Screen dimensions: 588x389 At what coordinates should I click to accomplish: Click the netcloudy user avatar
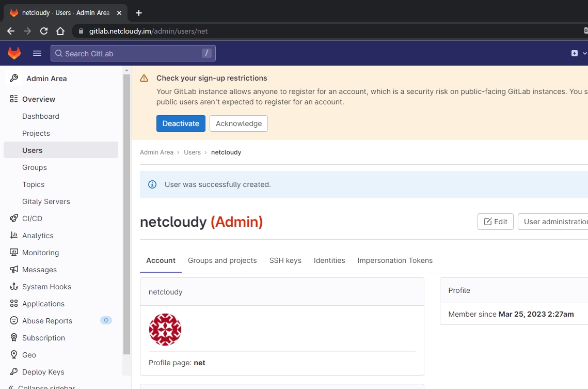coord(165,330)
